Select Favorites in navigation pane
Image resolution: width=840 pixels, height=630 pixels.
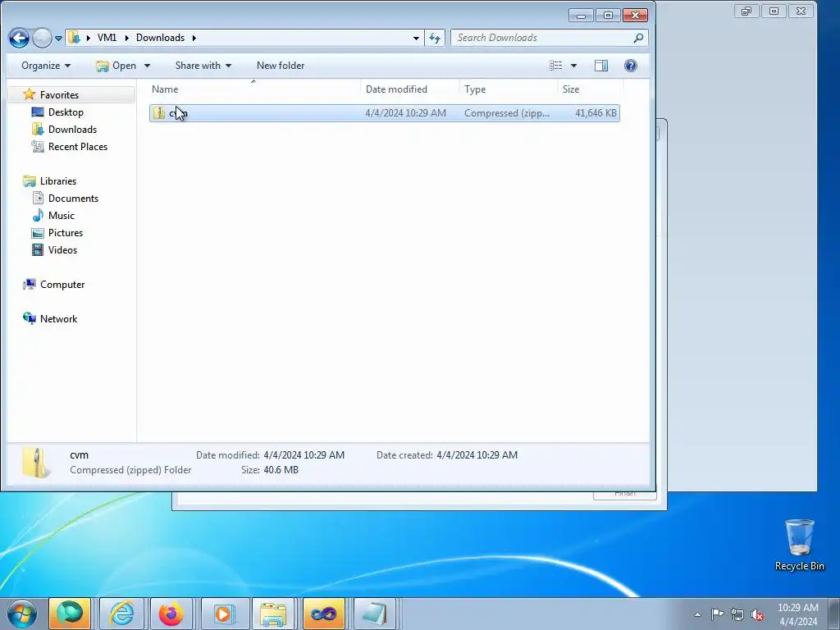click(59, 95)
